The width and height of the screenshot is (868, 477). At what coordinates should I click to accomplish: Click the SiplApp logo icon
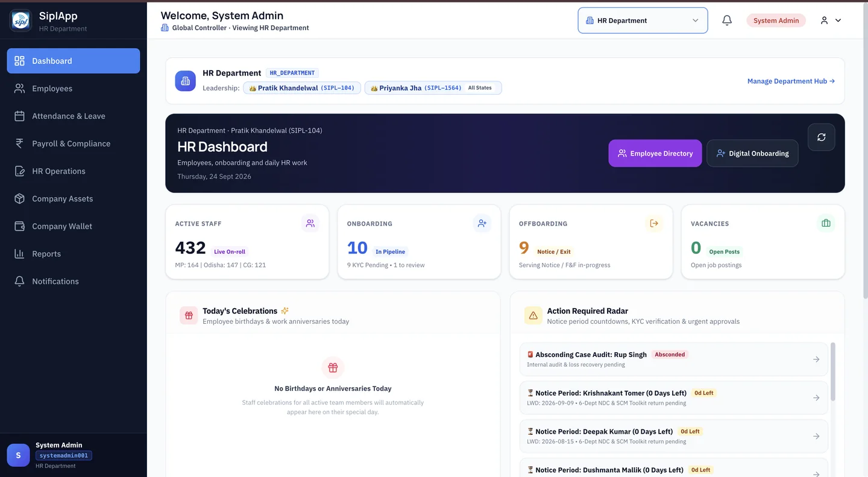tap(20, 21)
